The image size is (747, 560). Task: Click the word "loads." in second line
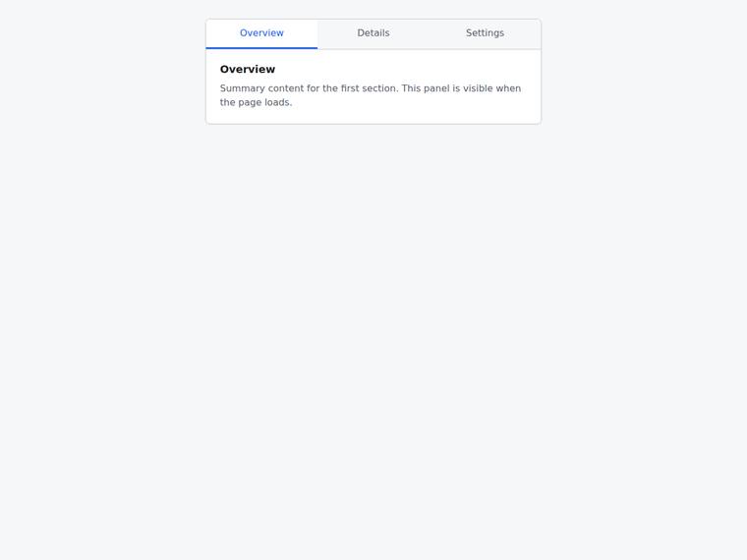pos(278,102)
